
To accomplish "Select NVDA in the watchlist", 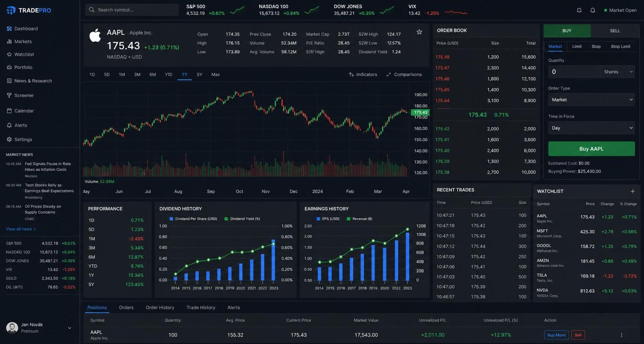I will (x=587, y=293).
